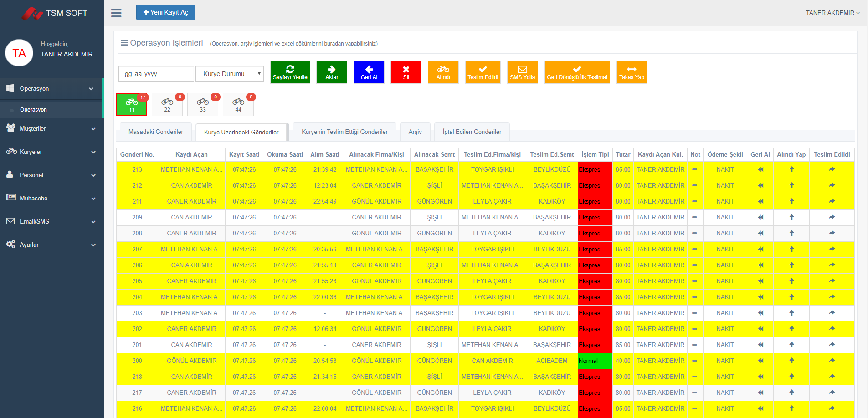This screenshot has height=418, width=868.
Task: Select courier 44 bike filter
Action: coord(238,104)
